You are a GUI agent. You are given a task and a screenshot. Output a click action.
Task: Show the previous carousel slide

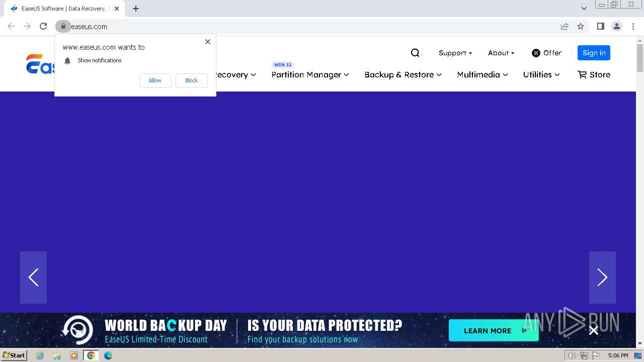(33, 278)
